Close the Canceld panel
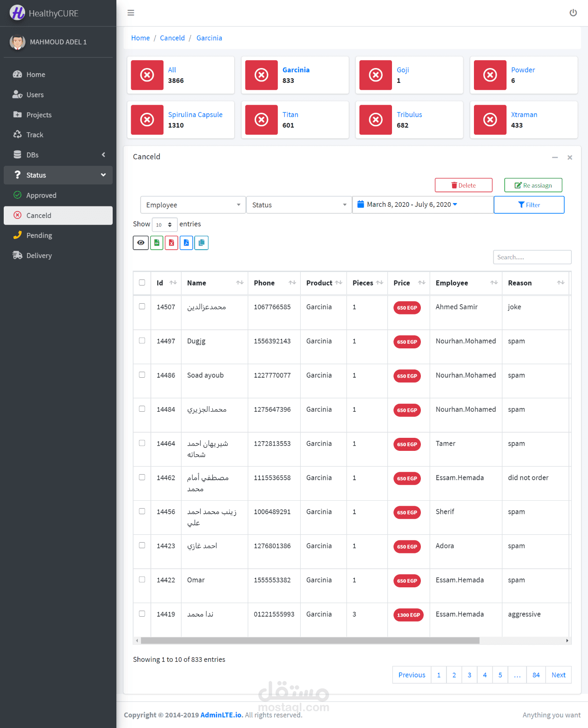The height and width of the screenshot is (728, 588). pyautogui.click(x=570, y=157)
